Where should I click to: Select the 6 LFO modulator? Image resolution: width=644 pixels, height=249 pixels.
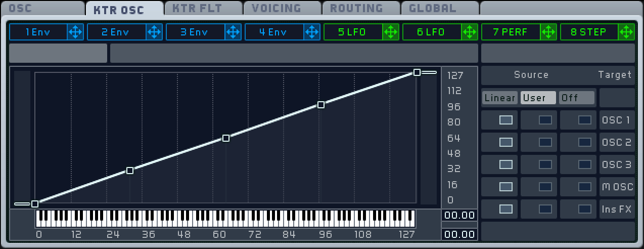[x=432, y=32]
